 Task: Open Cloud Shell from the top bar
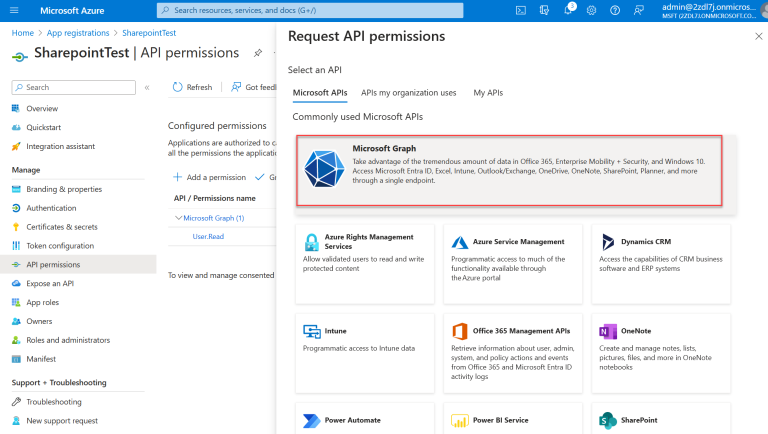pos(521,10)
